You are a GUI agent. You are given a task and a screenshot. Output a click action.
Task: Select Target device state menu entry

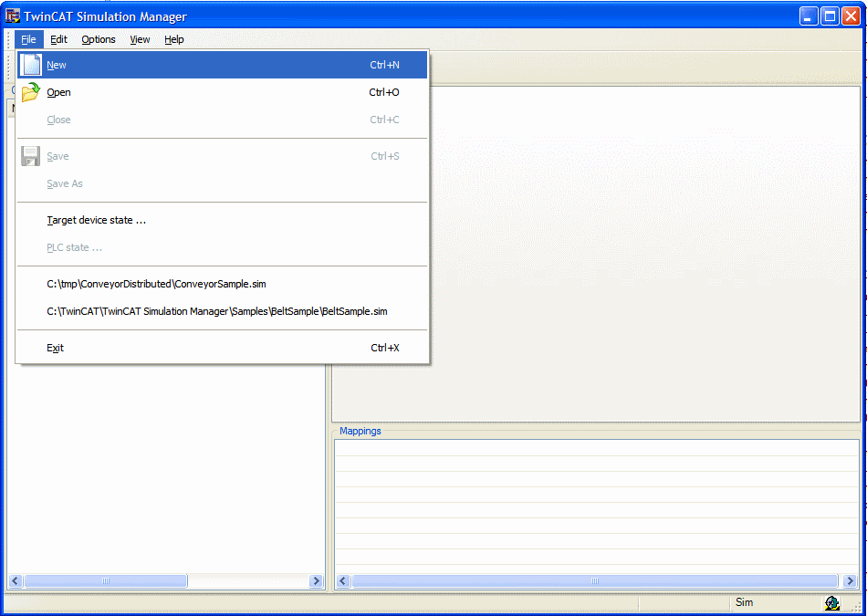pyautogui.click(x=223, y=220)
